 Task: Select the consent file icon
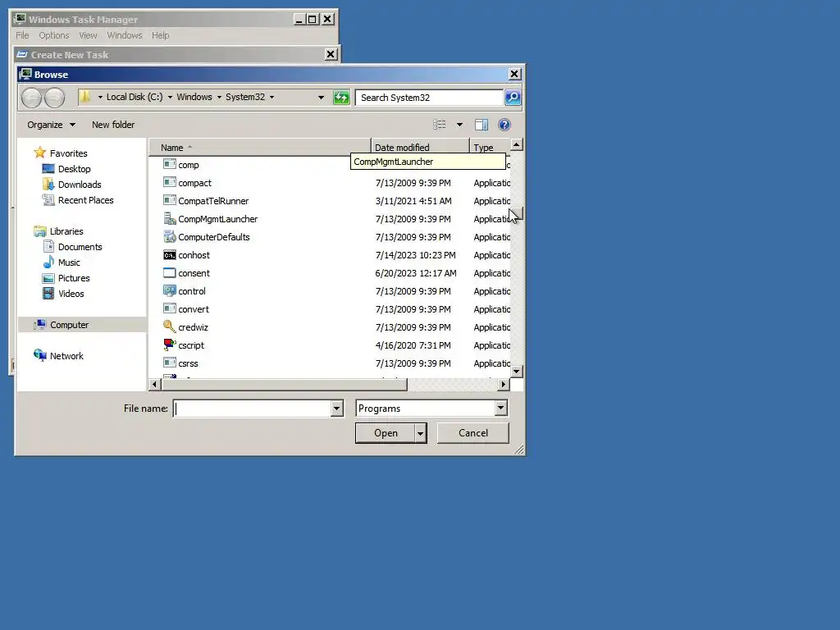[169, 273]
